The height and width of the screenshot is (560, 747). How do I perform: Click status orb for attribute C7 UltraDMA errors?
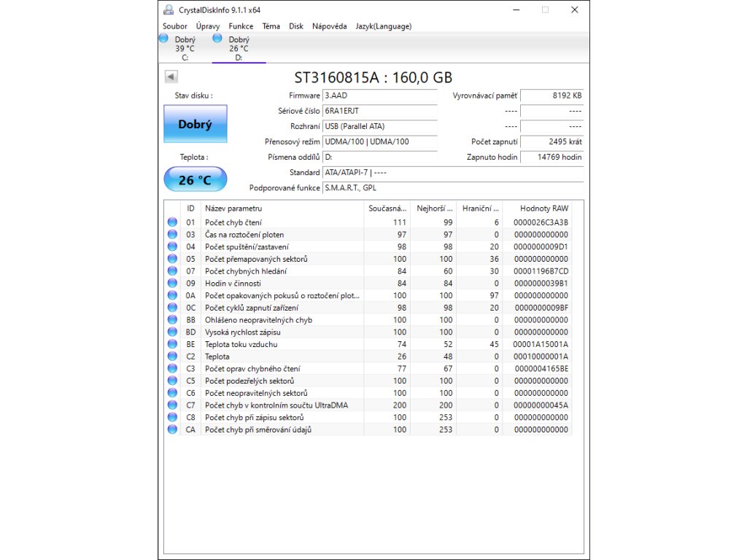[172, 405]
